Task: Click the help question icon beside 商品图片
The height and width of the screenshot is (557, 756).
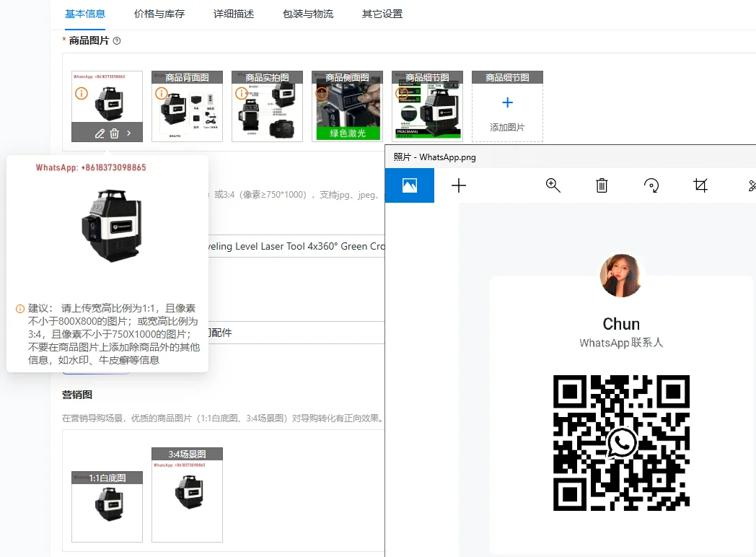Action: pyautogui.click(x=117, y=41)
